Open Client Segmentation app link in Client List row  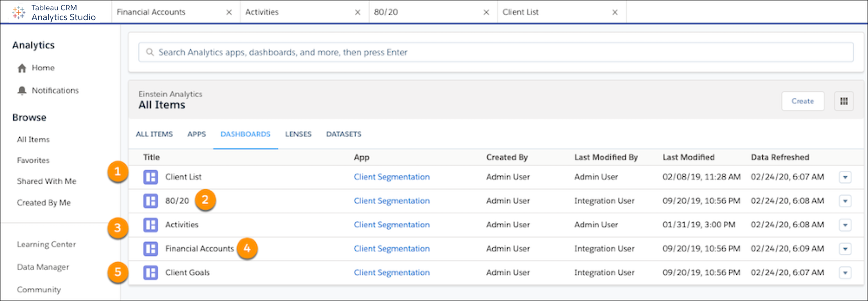tap(391, 177)
